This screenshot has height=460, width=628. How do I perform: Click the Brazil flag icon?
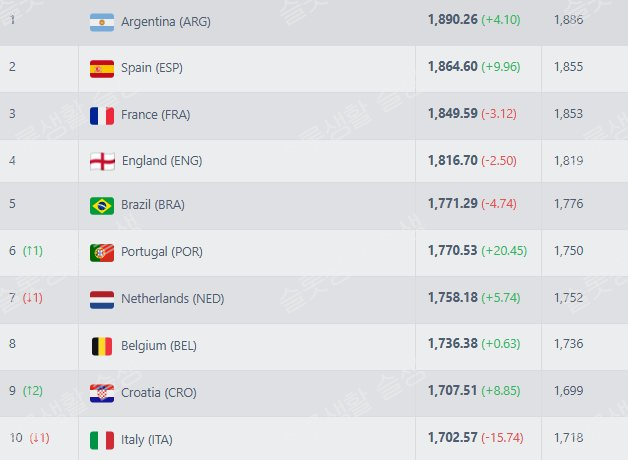[x=102, y=206]
